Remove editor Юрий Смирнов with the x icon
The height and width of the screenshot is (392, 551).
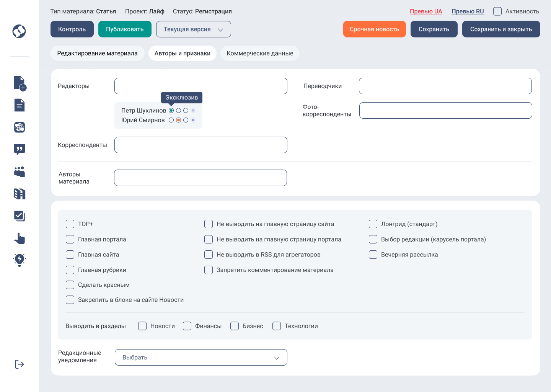pyautogui.click(x=193, y=120)
